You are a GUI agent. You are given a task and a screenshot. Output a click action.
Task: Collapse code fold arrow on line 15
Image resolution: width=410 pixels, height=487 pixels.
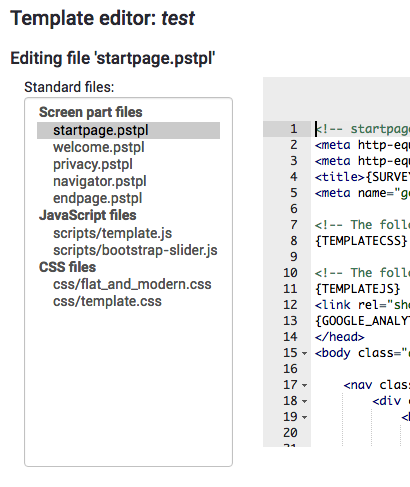click(x=304, y=353)
